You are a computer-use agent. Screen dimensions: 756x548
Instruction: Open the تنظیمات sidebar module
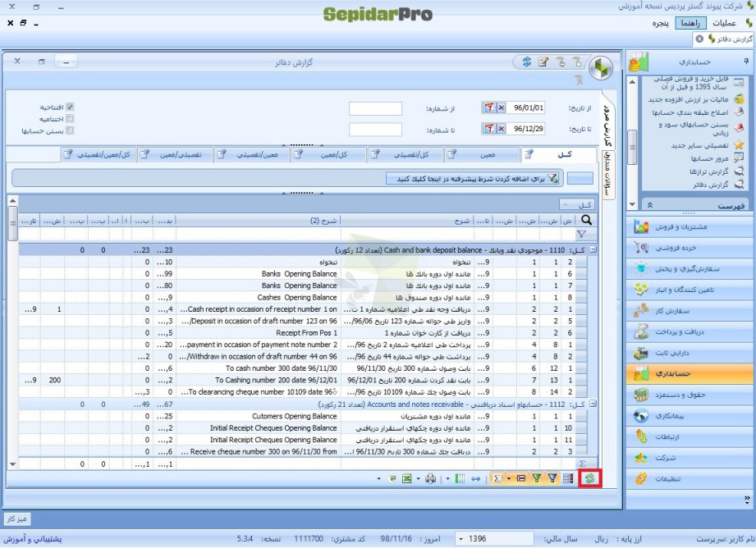point(690,479)
